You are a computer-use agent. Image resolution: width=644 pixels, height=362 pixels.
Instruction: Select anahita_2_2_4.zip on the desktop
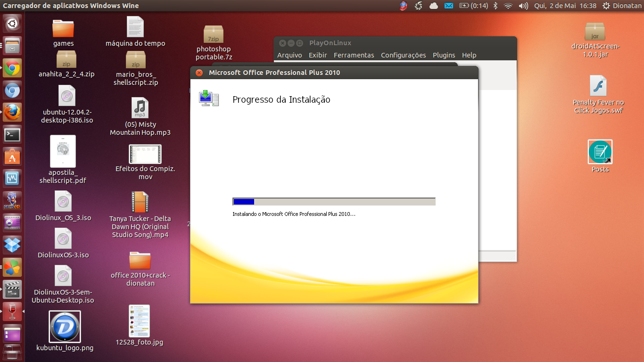pos(66,64)
